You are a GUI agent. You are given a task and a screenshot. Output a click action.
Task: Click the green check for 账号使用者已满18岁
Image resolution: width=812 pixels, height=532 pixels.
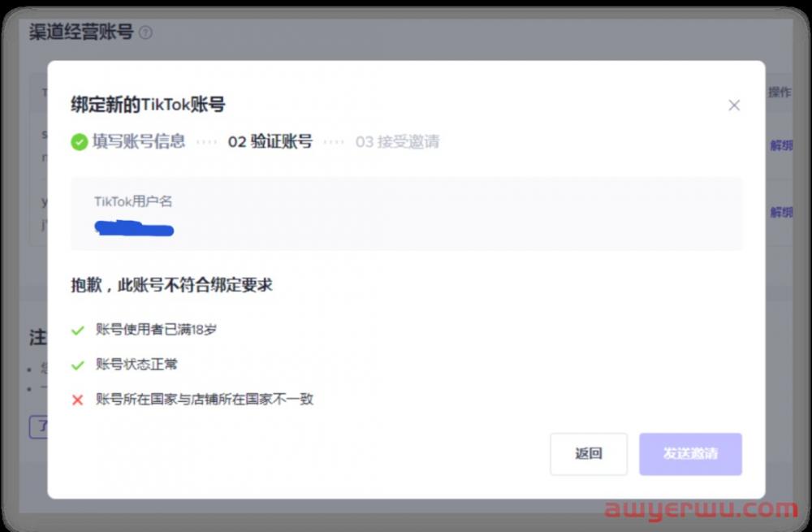point(78,331)
